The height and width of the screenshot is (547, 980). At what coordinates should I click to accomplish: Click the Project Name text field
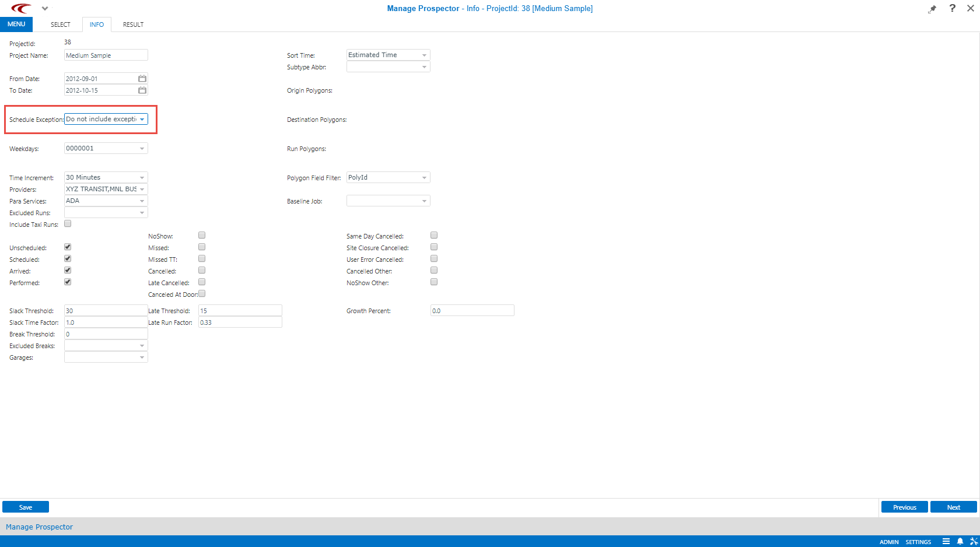point(106,55)
